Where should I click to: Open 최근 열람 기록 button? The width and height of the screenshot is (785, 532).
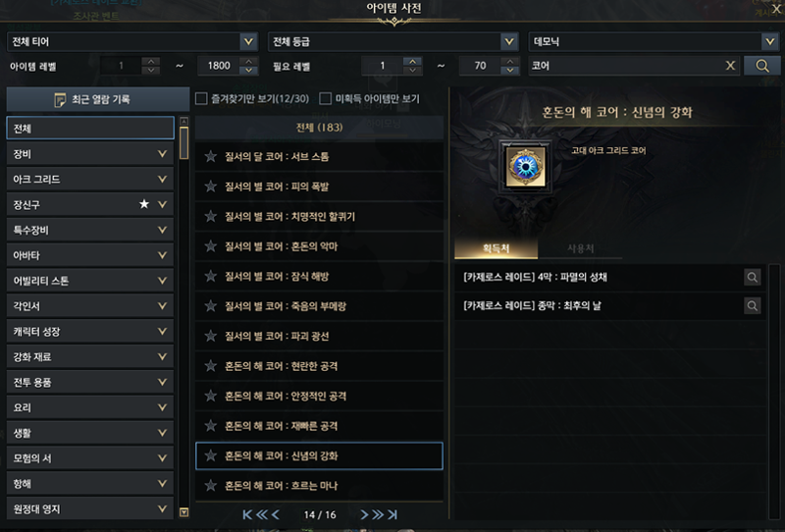click(98, 99)
